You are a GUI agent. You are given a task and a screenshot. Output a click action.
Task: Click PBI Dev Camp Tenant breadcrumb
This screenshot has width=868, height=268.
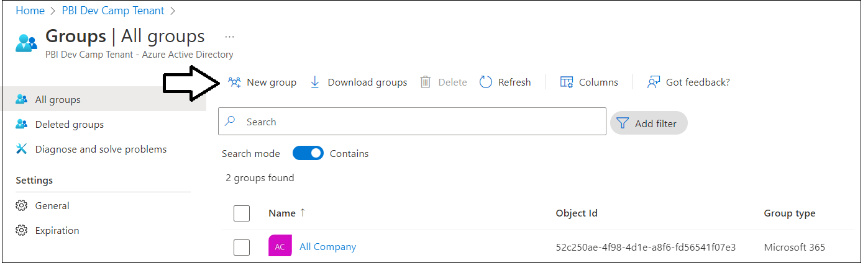point(113,11)
